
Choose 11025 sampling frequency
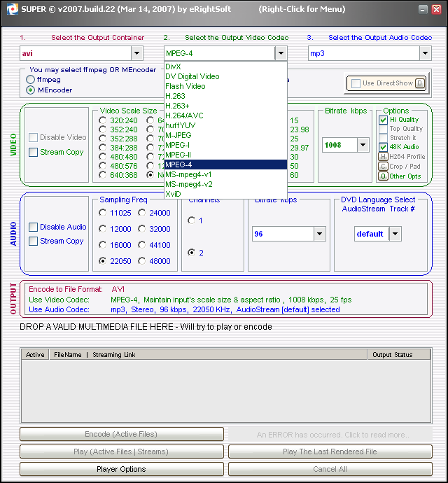point(103,213)
